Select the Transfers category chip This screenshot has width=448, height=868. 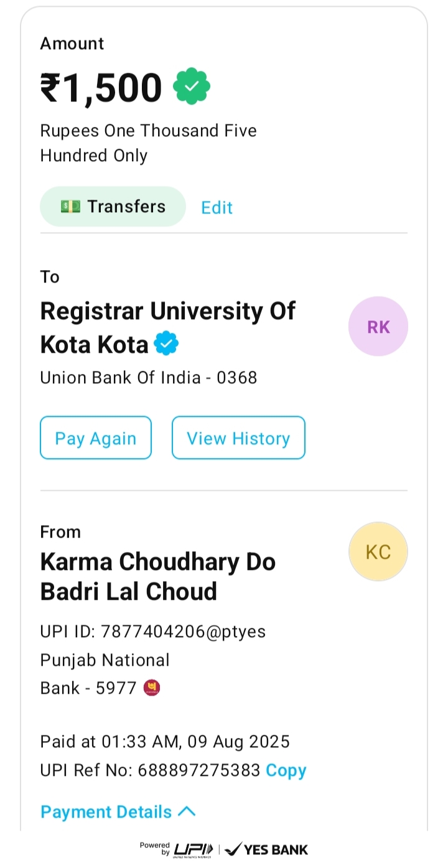click(x=113, y=207)
